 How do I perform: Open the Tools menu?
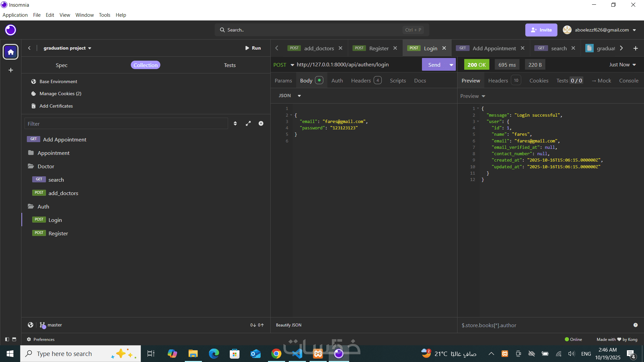pyautogui.click(x=104, y=15)
